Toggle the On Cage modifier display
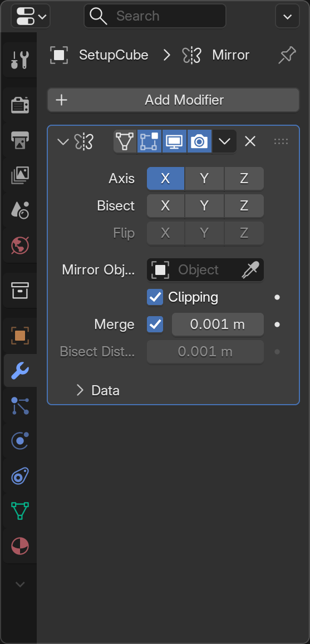Image resolution: width=310 pixels, height=644 pixels. [125, 142]
